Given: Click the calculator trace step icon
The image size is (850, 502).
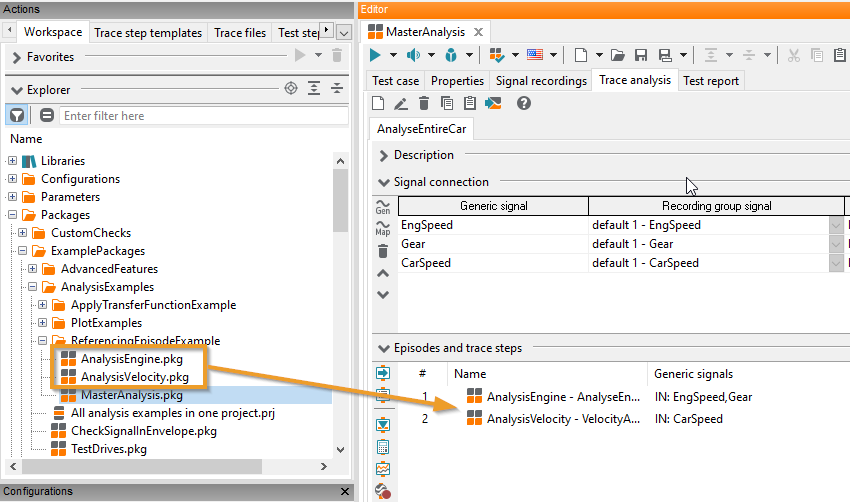Looking at the screenshot, I should click(x=383, y=447).
